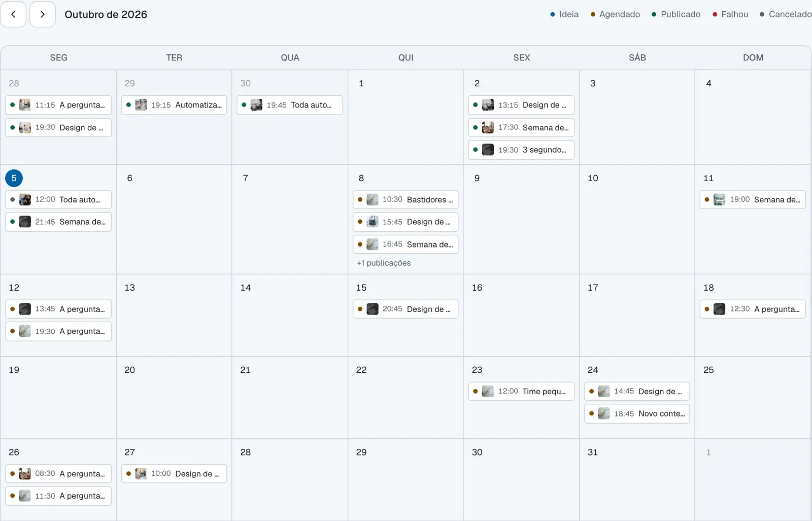Open the 12:00 Time pequ post
812x521 pixels.
(521, 391)
